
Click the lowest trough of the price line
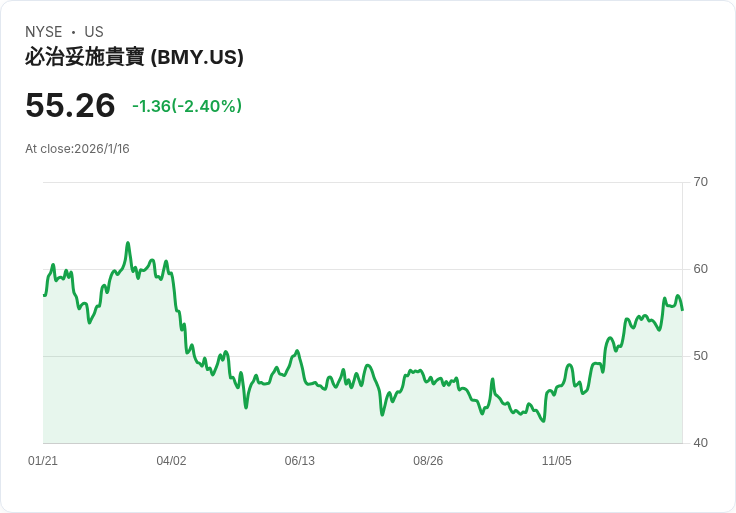tap(543, 421)
